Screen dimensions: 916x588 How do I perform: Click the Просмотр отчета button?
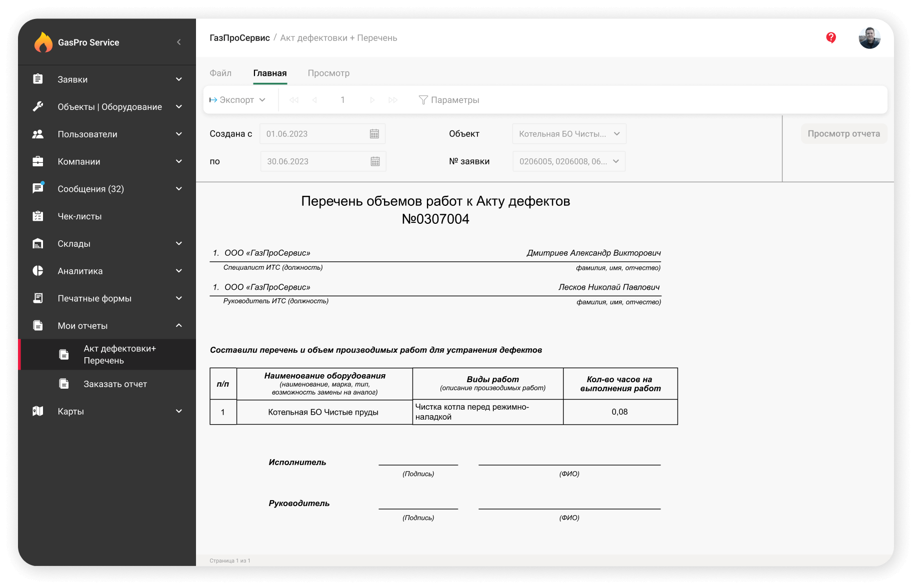click(x=843, y=133)
